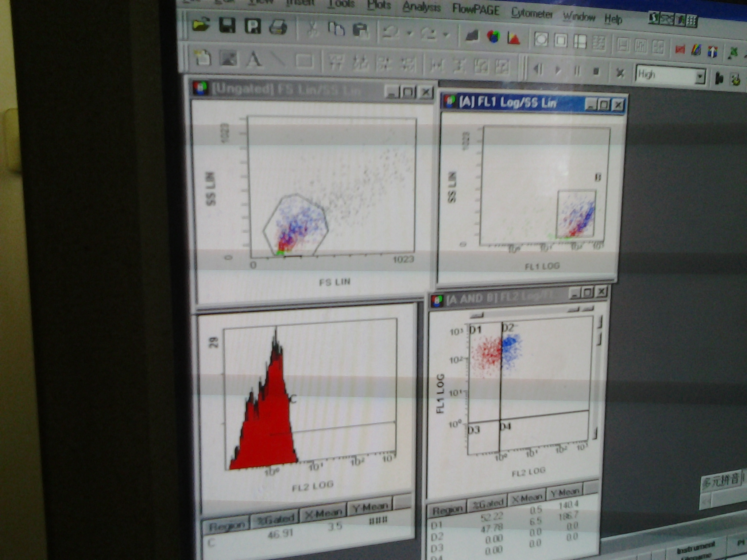Image resolution: width=747 pixels, height=560 pixels.
Task: Open the Cytometer menu
Action: pyautogui.click(x=532, y=13)
